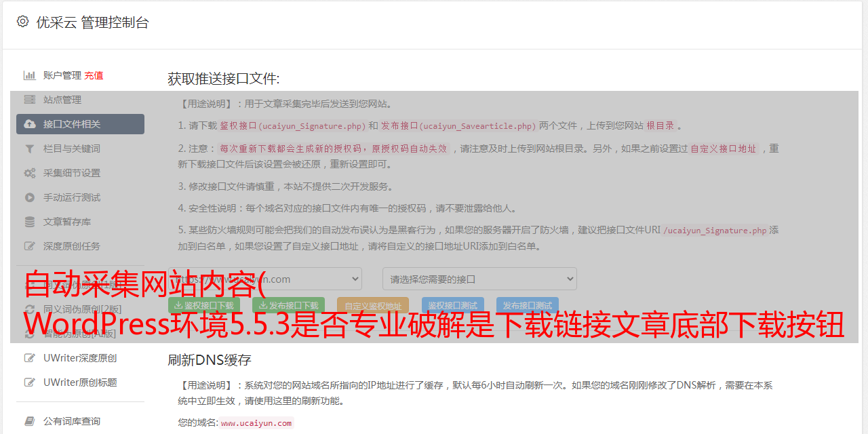The width and height of the screenshot is (868, 434).
Task: Click the 刷新DNS缓存 heading
Action: click(210, 359)
